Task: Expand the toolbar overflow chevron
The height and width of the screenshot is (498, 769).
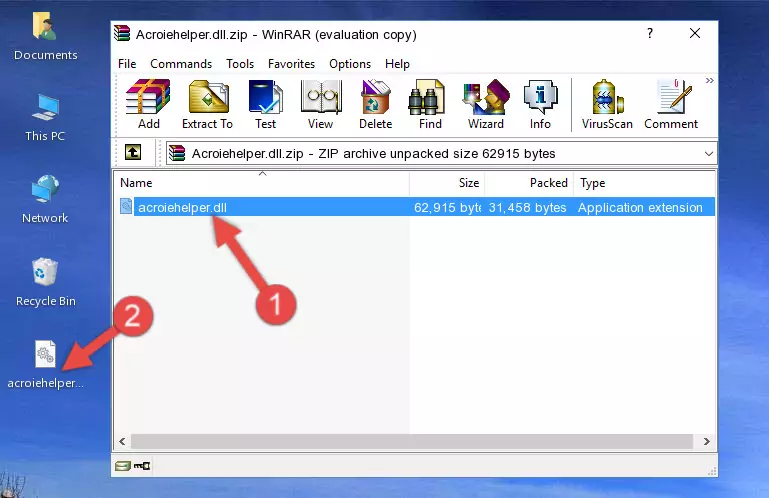Action: click(x=709, y=80)
